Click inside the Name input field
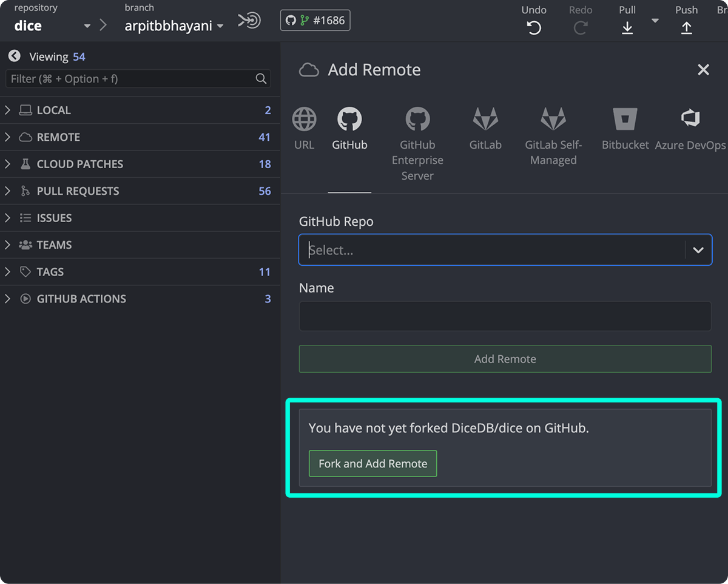 [x=505, y=316]
